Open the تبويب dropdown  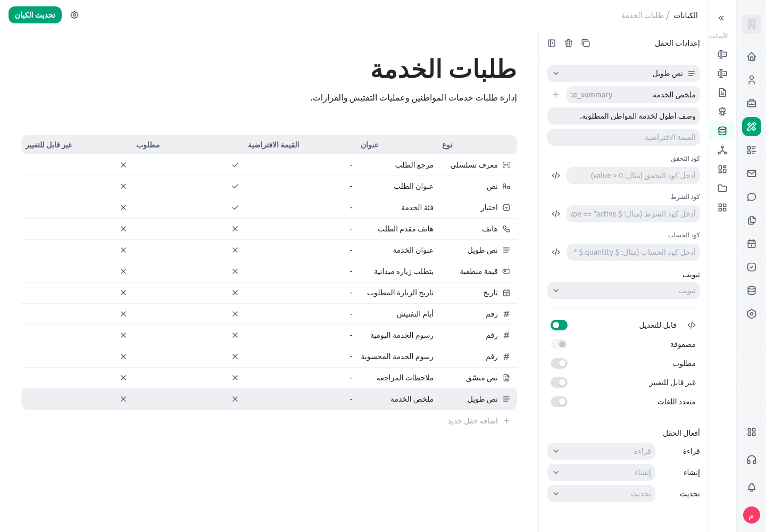623,290
